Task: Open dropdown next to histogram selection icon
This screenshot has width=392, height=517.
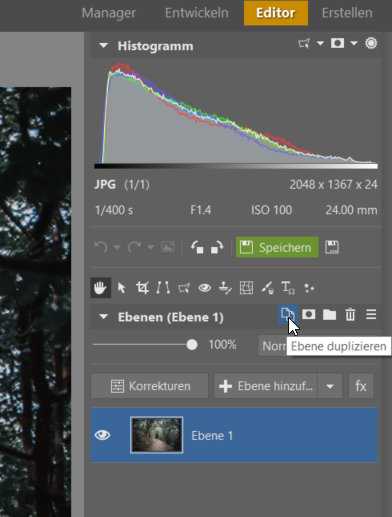Action: click(320, 43)
